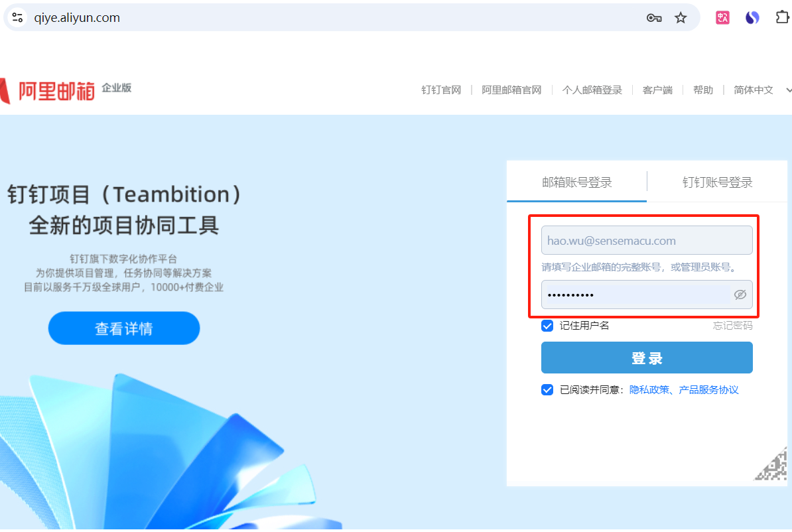Click the 钉钉旗下数字化协作平台 text line
This screenshot has height=532, width=792.
point(124,259)
